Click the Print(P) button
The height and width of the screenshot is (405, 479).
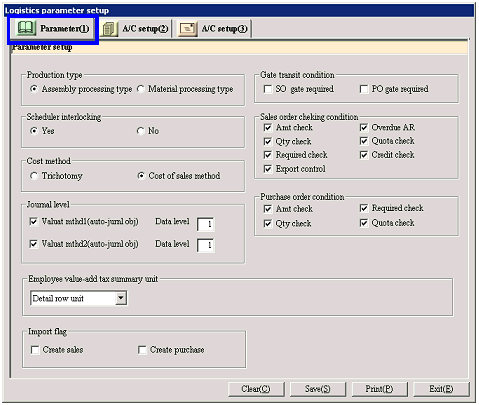click(x=379, y=389)
